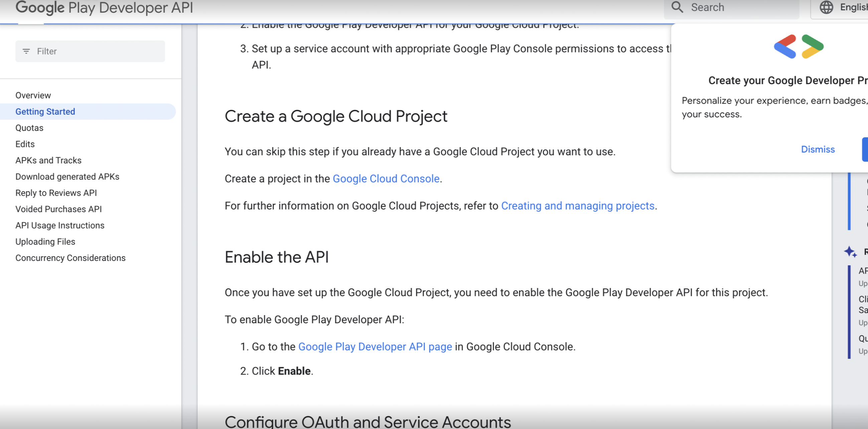This screenshot has height=429, width=868.
Task: Click the globe language icon
Action: [826, 7]
